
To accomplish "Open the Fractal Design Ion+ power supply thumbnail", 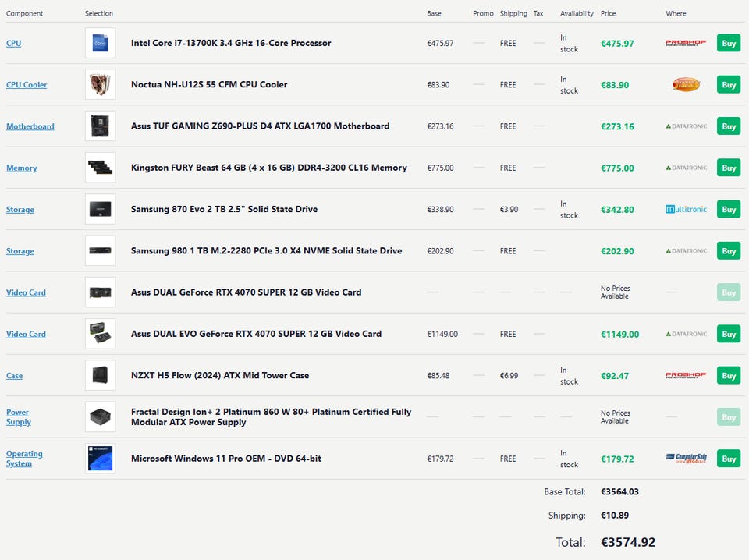I will coord(101,416).
